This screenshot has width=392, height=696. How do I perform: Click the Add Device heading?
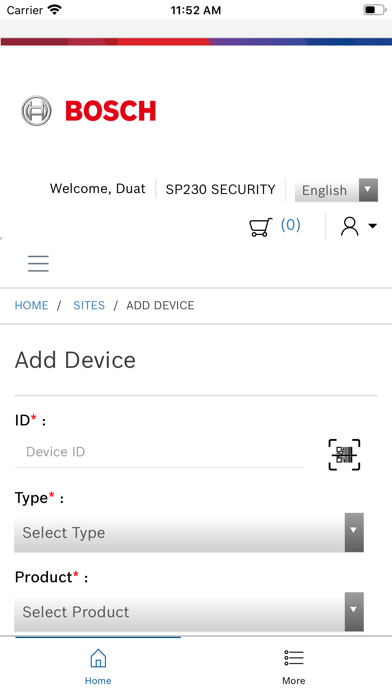click(75, 360)
